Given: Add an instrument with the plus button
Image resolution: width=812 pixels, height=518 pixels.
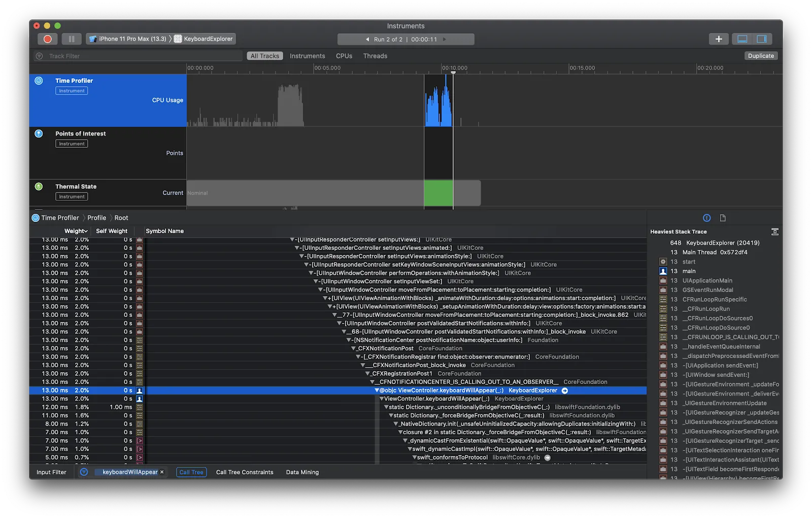Looking at the screenshot, I should click(x=719, y=39).
